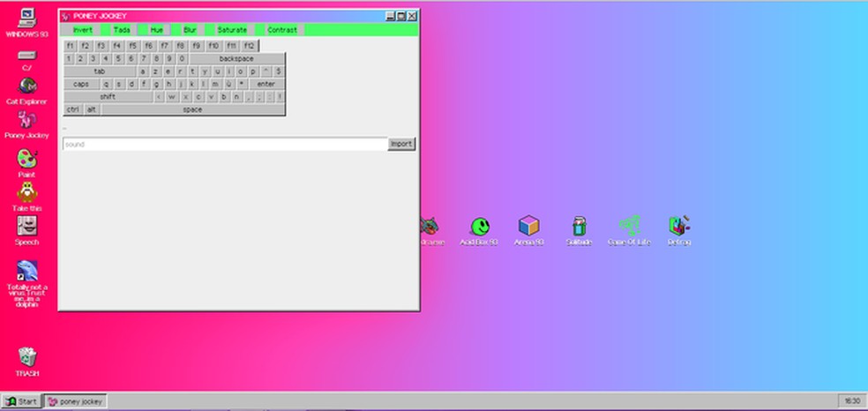Maximize the Poney Jockey window

click(x=400, y=16)
